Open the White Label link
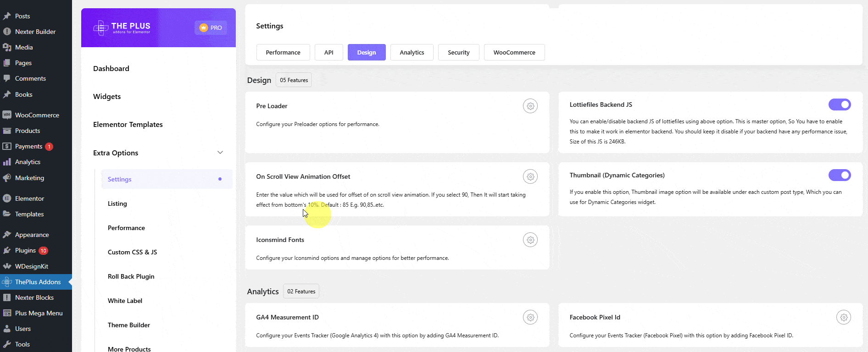The height and width of the screenshot is (352, 868). click(x=125, y=301)
